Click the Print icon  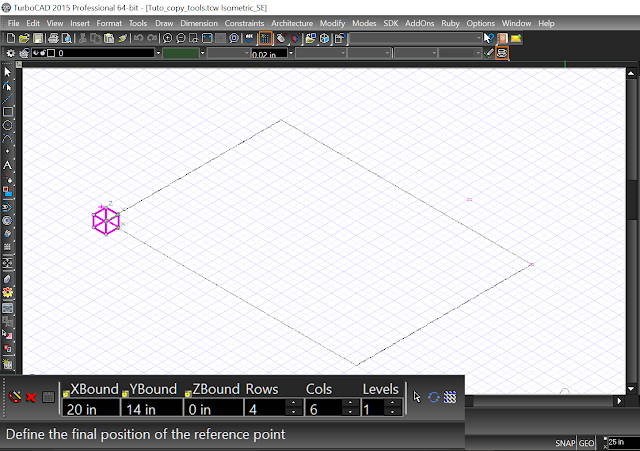(53, 38)
